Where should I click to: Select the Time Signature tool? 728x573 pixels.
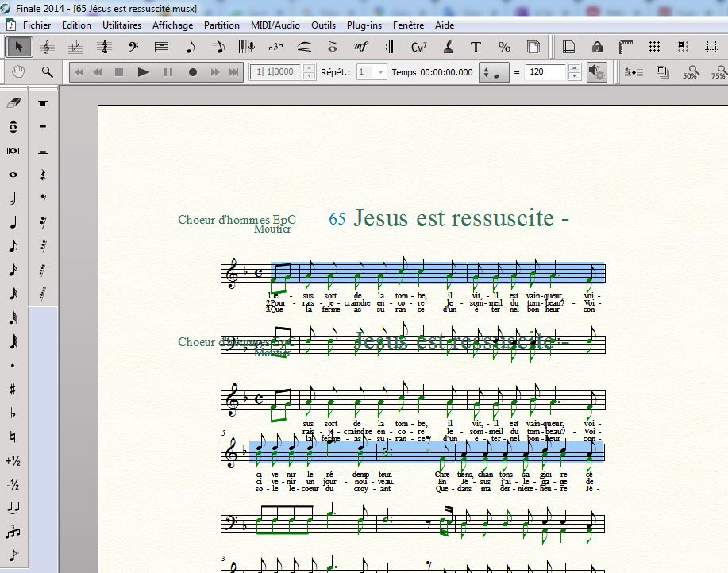tap(104, 47)
